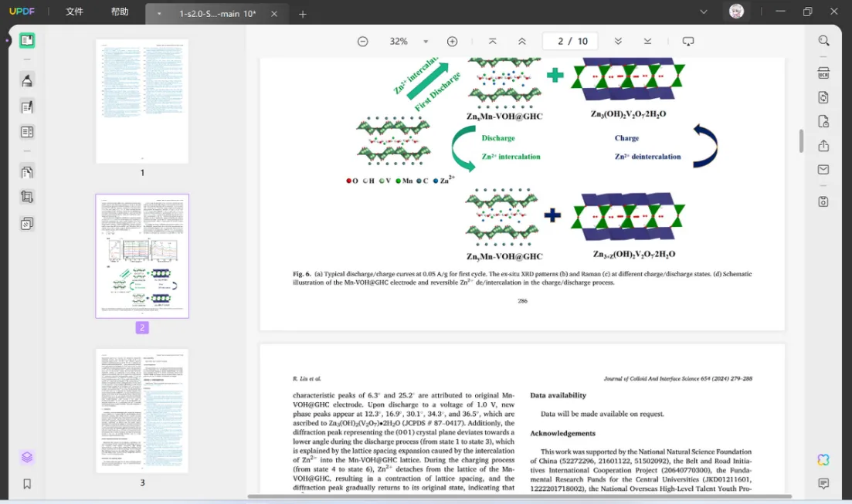This screenshot has width=852, height=504.
Task: Open the UPDF AI assistant icon
Action: [823, 459]
